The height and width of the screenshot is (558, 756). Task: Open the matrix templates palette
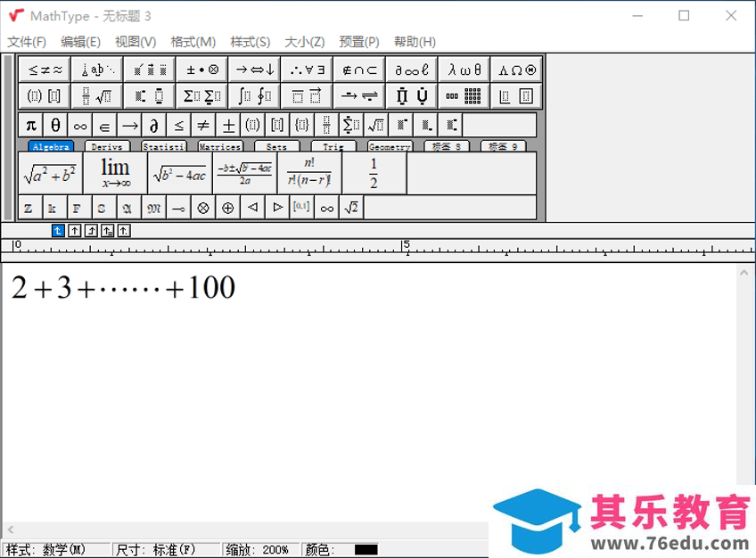(464, 96)
